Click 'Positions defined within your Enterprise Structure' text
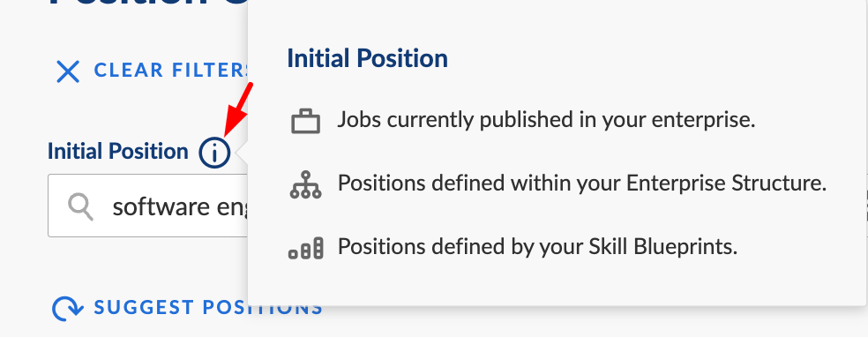 coord(582,183)
